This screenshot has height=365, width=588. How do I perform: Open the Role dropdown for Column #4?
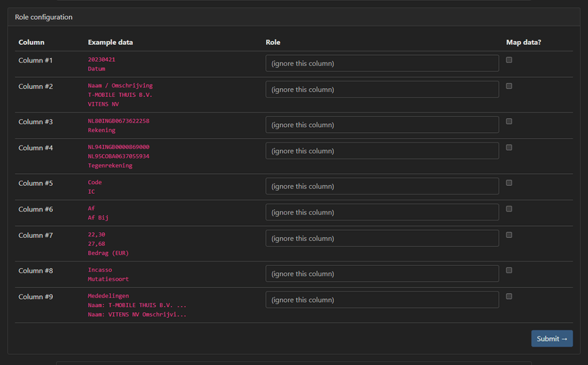[382, 151]
